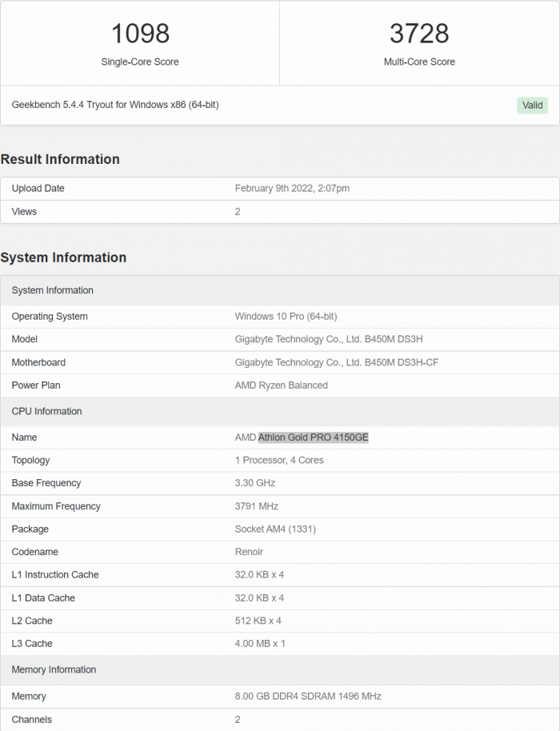Click the green Valid badge
This screenshot has width=560, height=731.
(532, 105)
